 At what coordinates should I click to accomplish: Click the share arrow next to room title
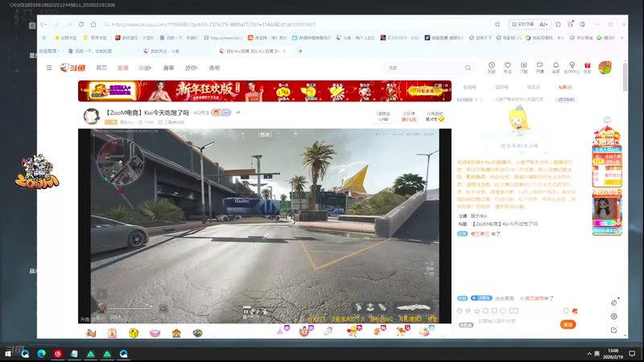point(237,113)
